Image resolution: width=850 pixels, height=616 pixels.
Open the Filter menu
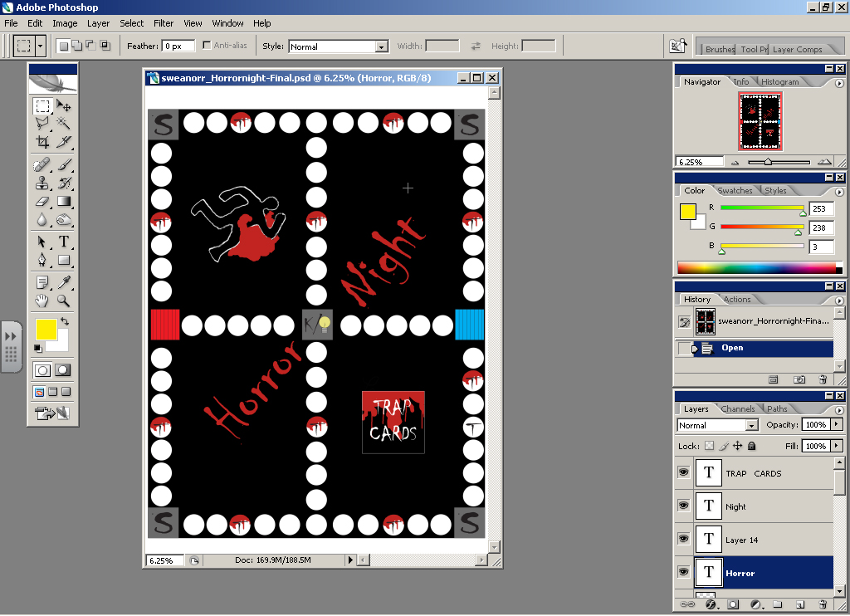coord(164,23)
